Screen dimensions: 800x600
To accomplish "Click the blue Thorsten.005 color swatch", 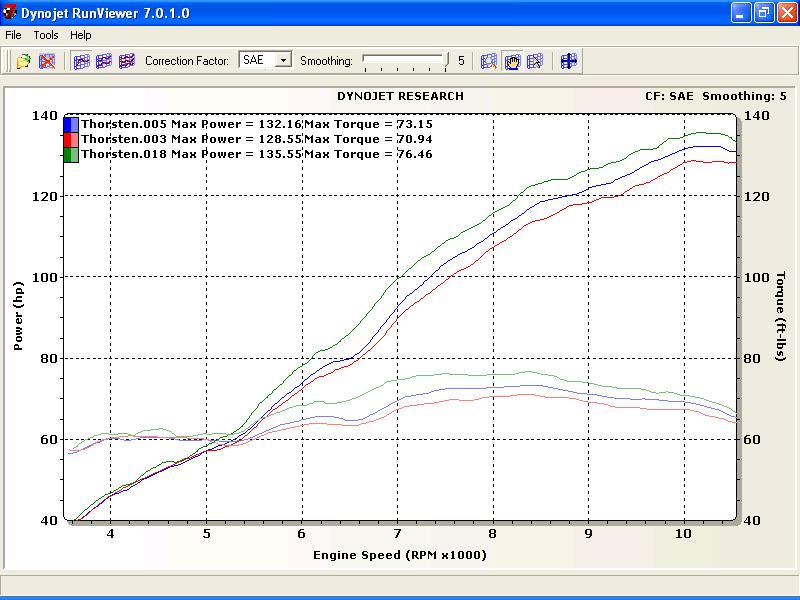I will coord(71,124).
